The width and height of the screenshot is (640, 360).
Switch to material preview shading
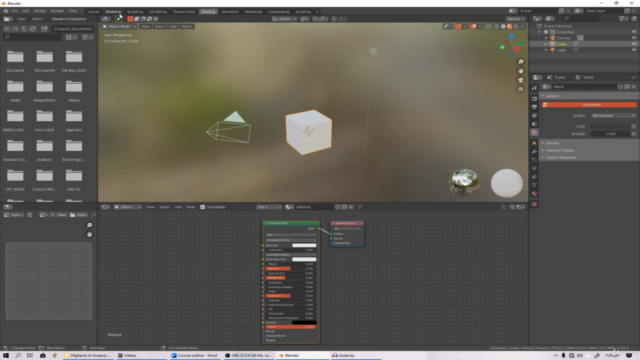click(509, 27)
